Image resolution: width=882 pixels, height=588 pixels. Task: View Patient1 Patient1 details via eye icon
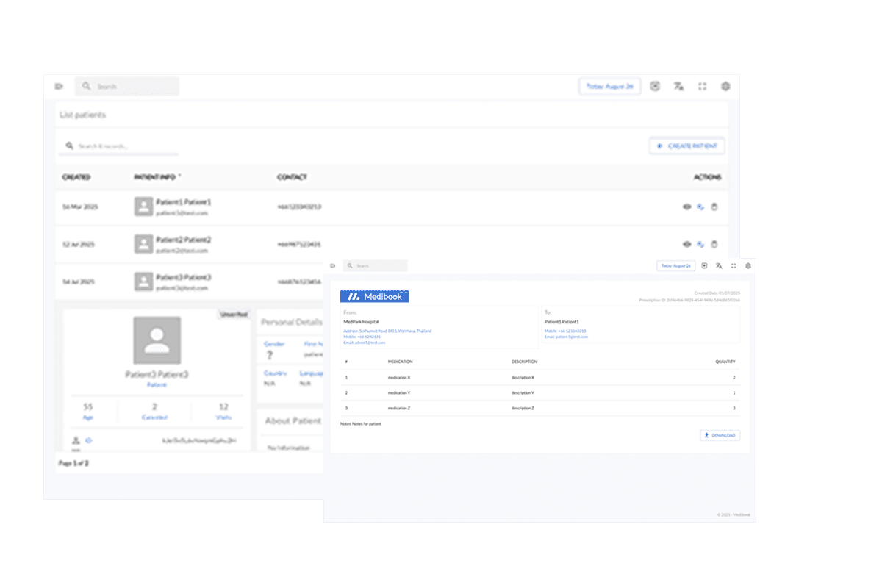coord(686,207)
